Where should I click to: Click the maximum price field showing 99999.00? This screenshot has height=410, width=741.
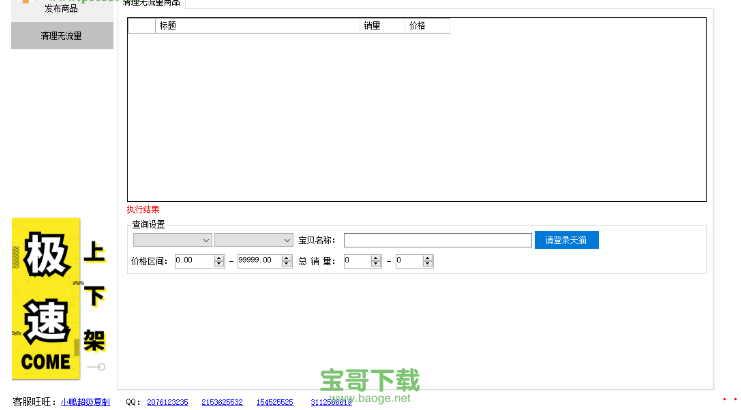pyautogui.click(x=259, y=261)
